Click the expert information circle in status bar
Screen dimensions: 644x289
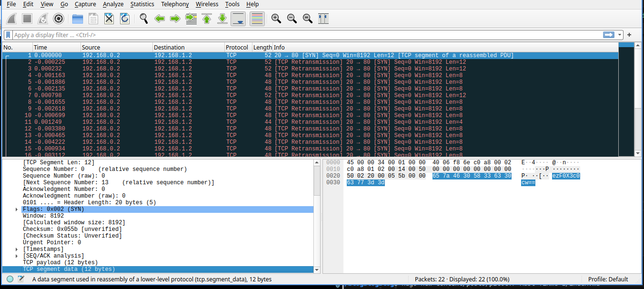pyautogui.click(x=10, y=279)
